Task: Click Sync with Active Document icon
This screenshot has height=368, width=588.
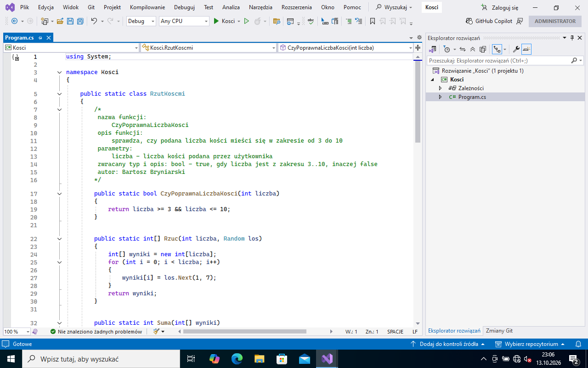Action: pyautogui.click(x=463, y=49)
